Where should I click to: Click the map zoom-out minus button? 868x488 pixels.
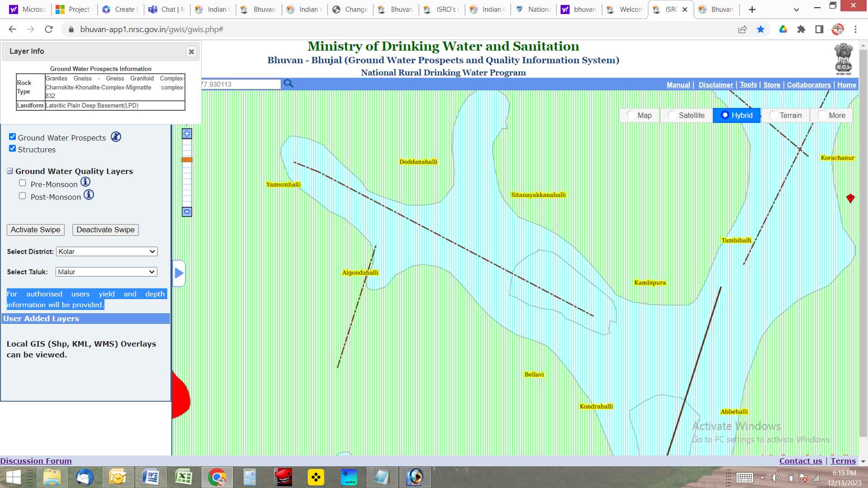[187, 211]
